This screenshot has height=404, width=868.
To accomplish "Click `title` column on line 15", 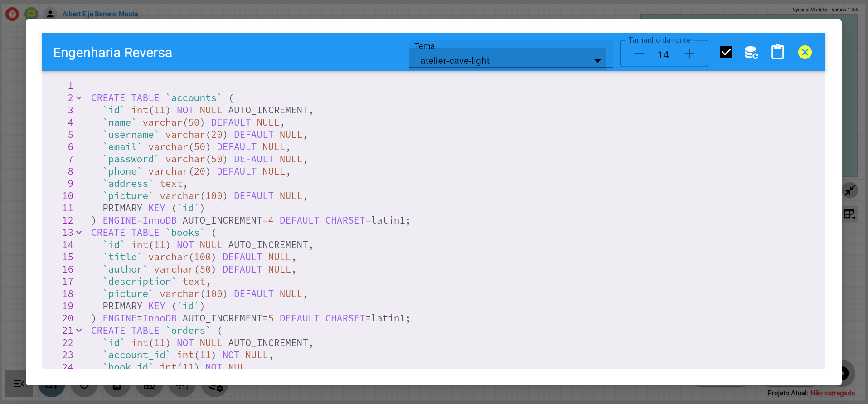I will click(x=122, y=257).
